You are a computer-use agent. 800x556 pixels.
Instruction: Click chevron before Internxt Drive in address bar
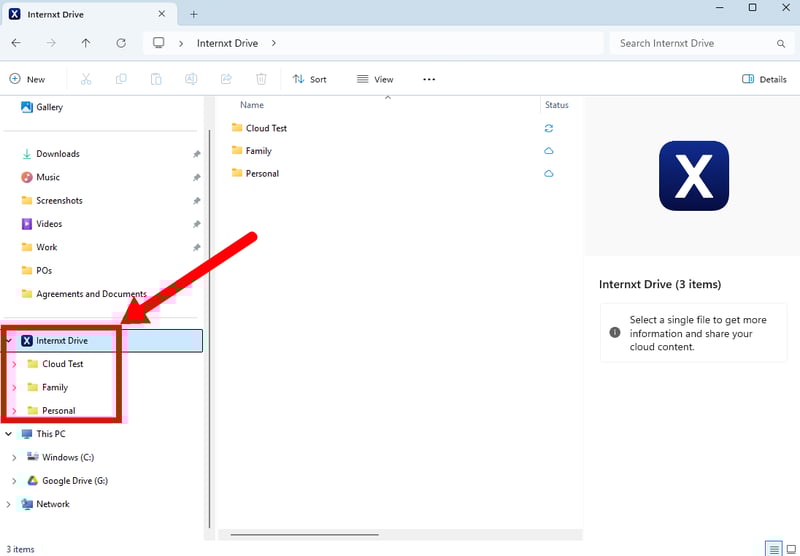[181, 44]
